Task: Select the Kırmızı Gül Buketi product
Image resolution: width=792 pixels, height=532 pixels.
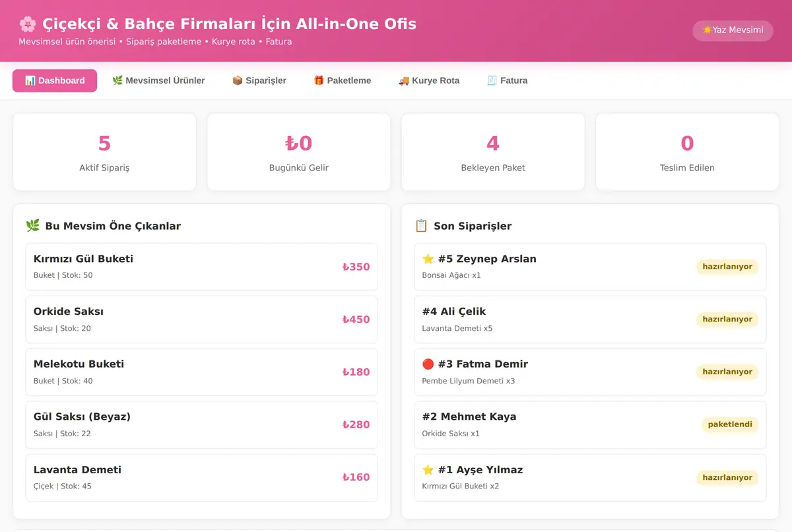Action: pos(202,267)
